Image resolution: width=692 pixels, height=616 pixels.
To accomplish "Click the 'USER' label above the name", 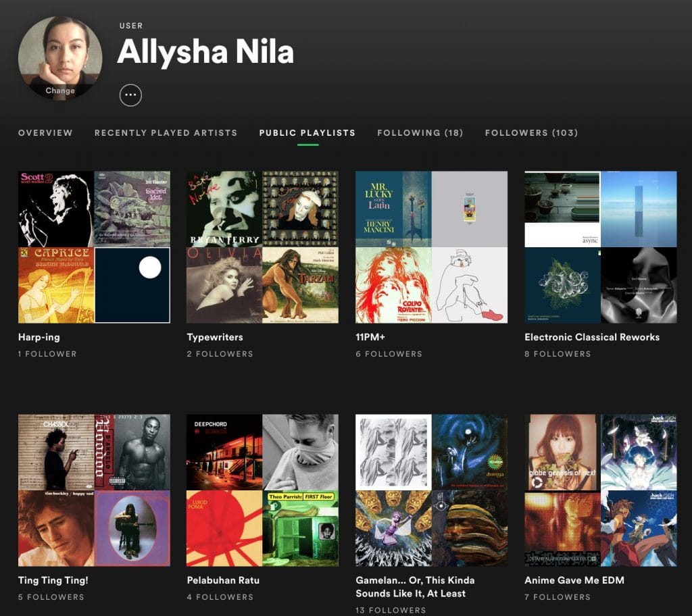I will (x=131, y=26).
